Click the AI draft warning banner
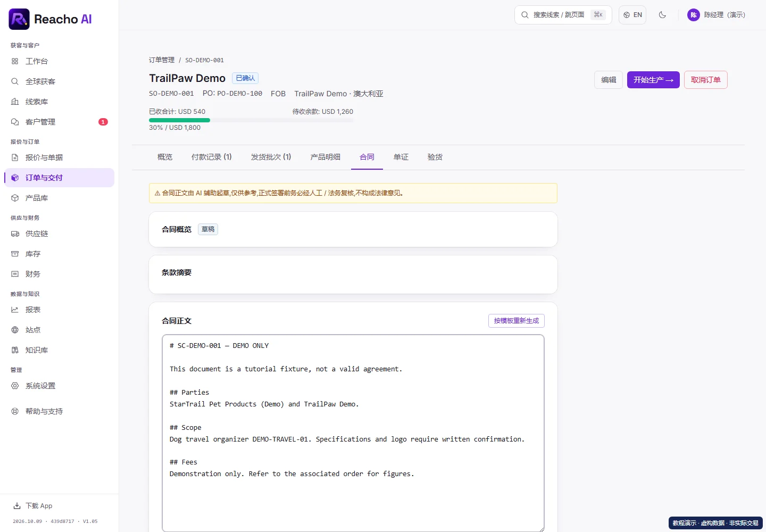This screenshot has width=766, height=532. (x=353, y=193)
